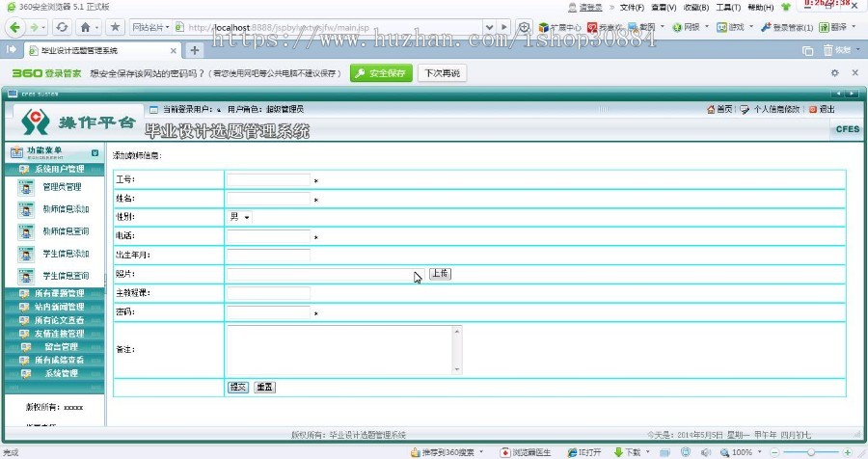Image resolution: width=868 pixels, height=459 pixels.
Task: Open password bar settings gear
Action: (x=835, y=72)
